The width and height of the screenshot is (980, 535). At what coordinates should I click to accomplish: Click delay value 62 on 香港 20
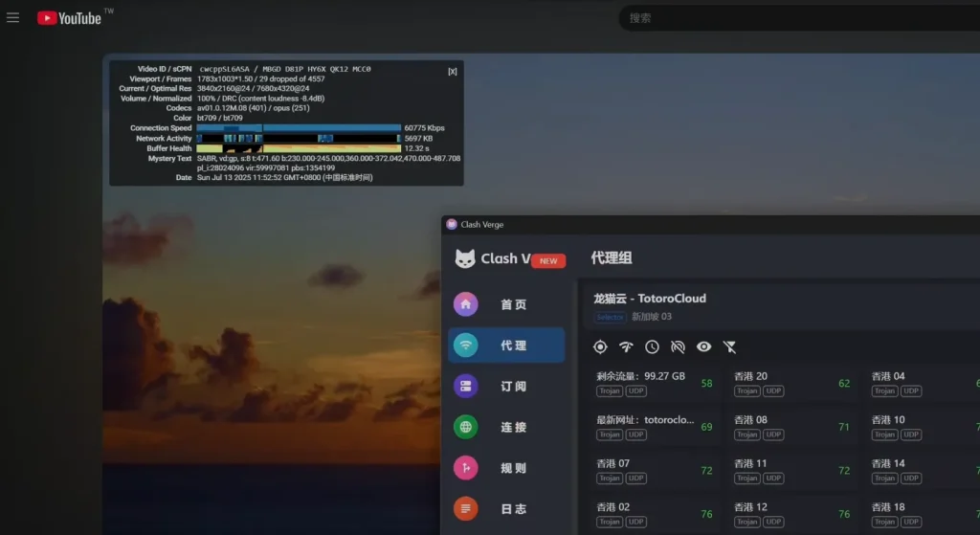coord(844,383)
